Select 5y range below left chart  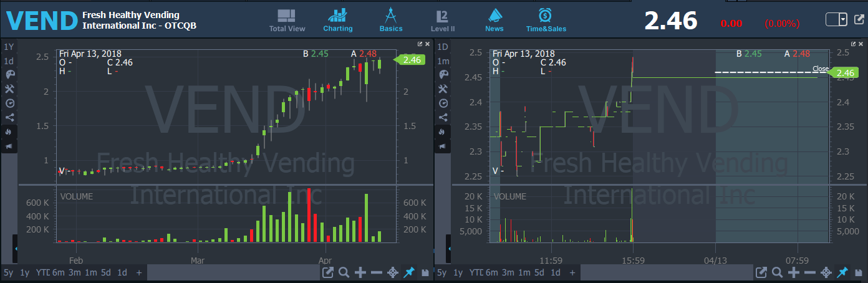click(x=8, y=272)
